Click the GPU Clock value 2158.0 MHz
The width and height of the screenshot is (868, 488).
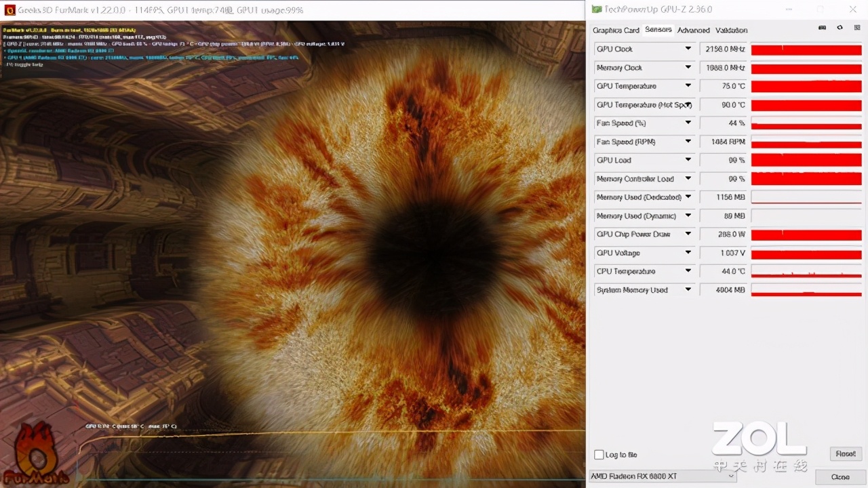click(723, 49)
